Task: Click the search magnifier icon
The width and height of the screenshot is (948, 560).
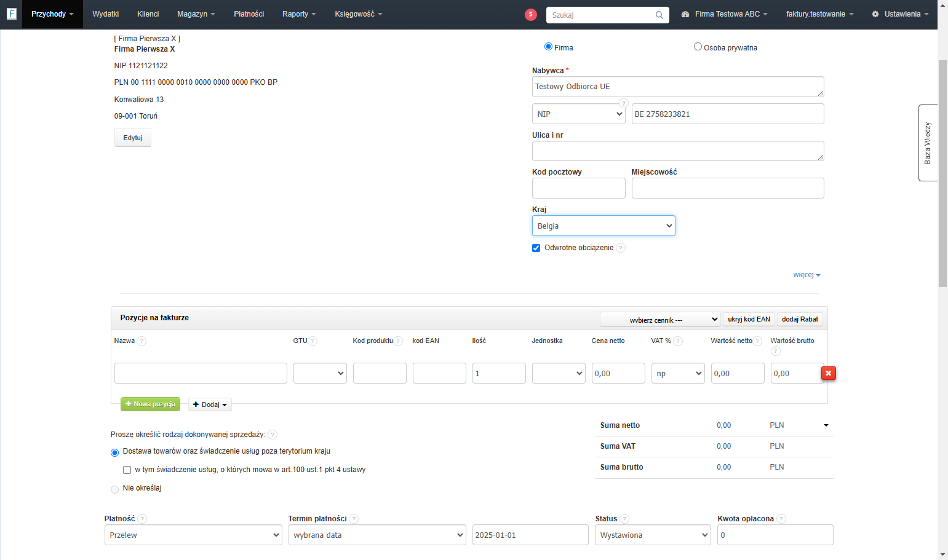Action: click(659, 15)
